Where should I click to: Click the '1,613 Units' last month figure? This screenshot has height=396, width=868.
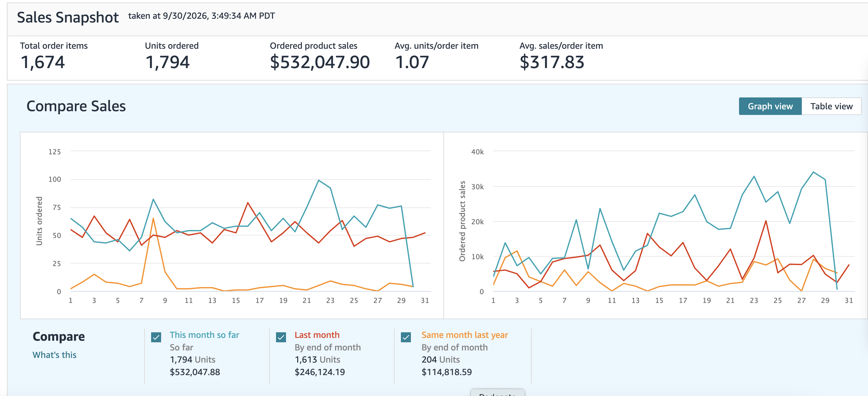click(x=318, y=359)
